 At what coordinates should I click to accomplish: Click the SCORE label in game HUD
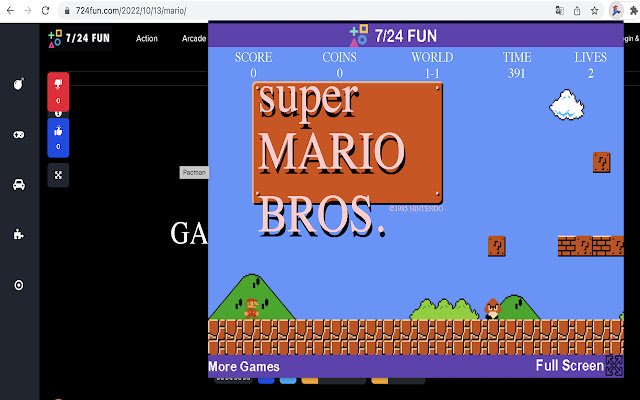point(253,57)
